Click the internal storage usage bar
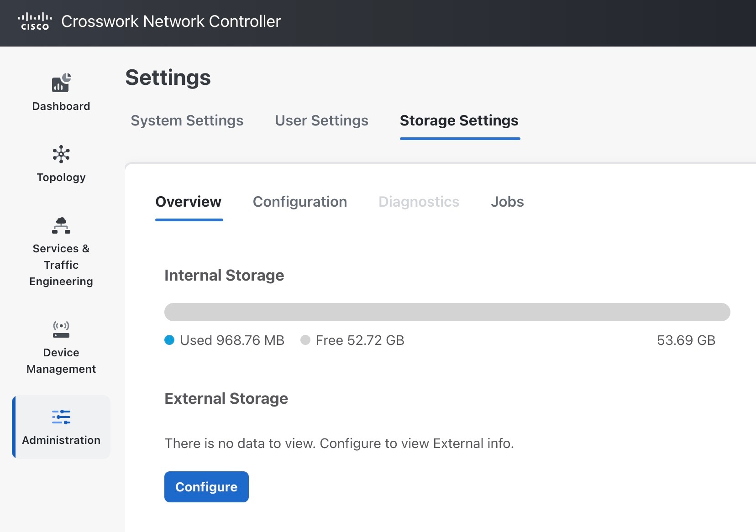Screen dimensions: 756x532 click(x=447, y=312)
